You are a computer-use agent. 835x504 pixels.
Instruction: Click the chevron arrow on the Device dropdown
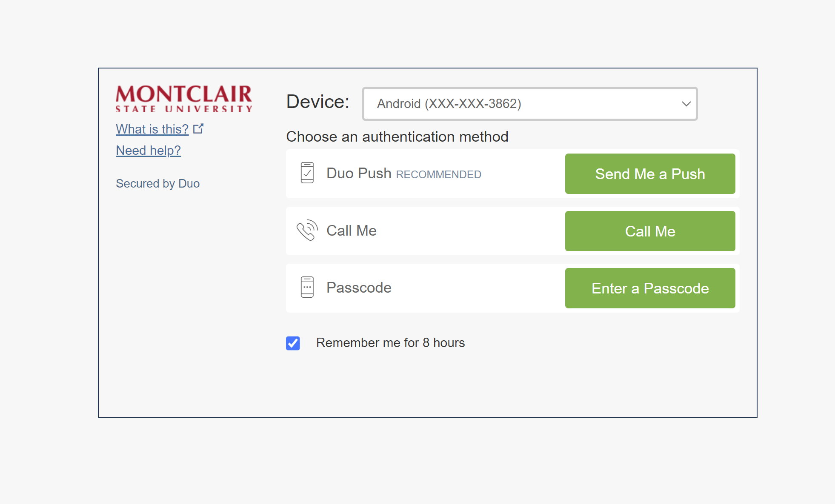[686, 104]
